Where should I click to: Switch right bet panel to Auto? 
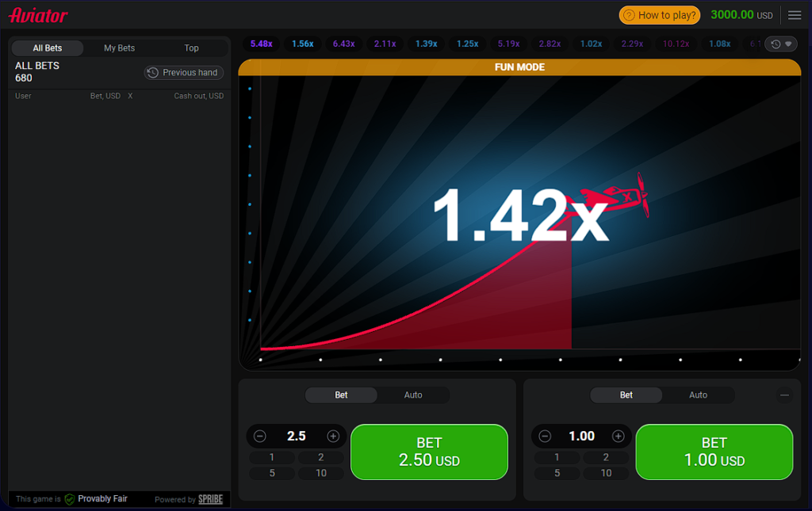click(698, 395)
